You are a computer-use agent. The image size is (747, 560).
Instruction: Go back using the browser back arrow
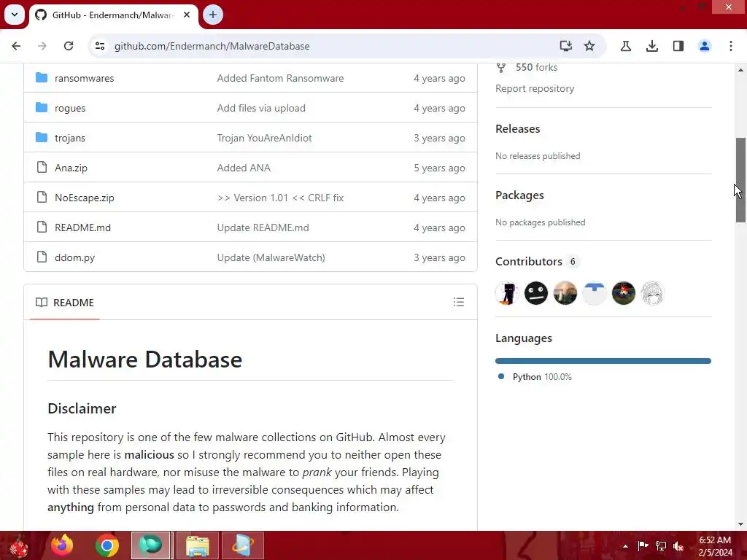(x=16, y=46)
